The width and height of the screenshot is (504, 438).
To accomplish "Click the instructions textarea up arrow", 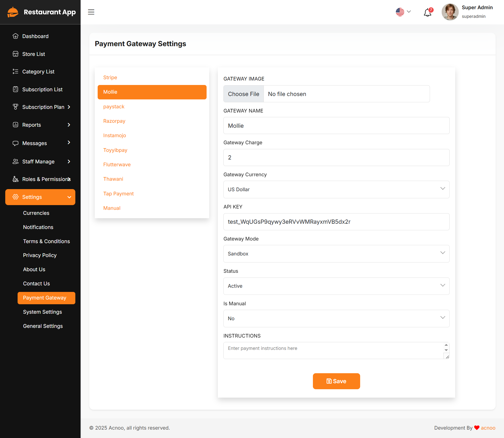I will click(x=446, y=345).
